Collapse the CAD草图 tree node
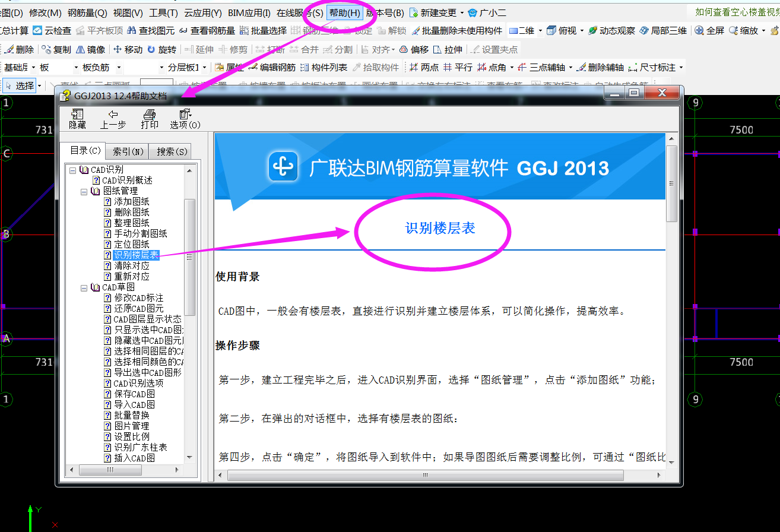The height and width of the screenshot is (532, 780). pyautogui.click(x=84, y=287)
